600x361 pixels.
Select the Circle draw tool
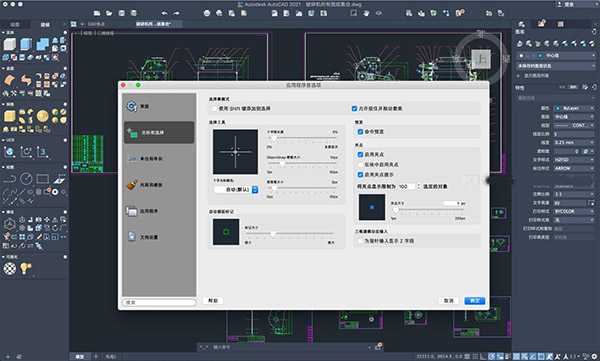point(26,179)
